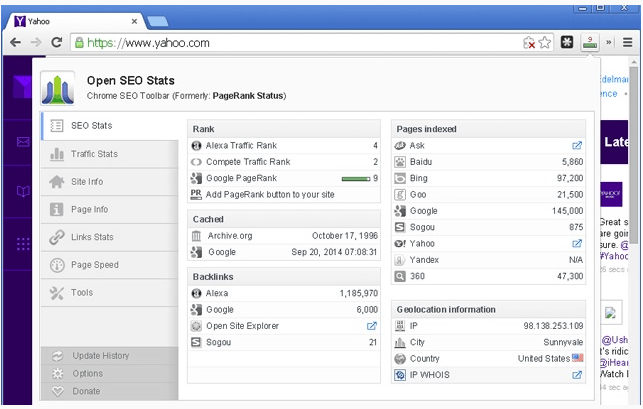Open the IP WHOIS external link icon
The height and width of the screenshot is (409, 643).
[577, 375]
